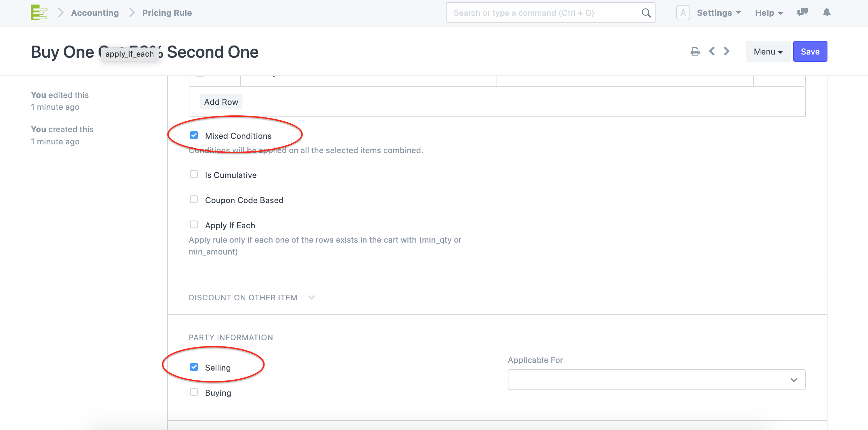Click the user avatar A icon
This screenshot has width=868, height=430.
(x=683, y=13)
